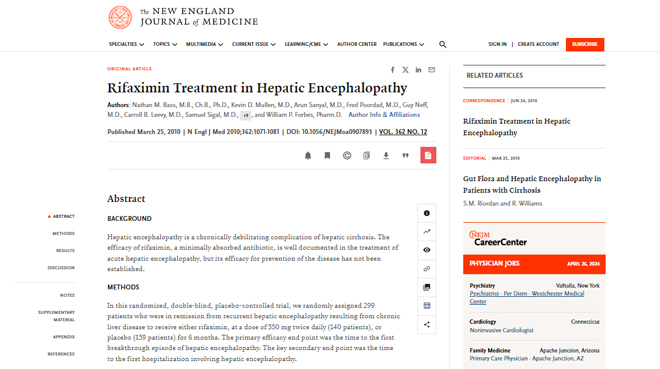Click the DOI 10.1056/NEJMoa0907893 text

click(x=329, y=132)
